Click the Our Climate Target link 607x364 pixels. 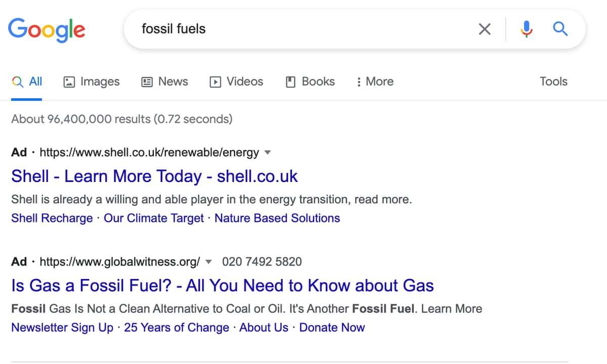point(153,218)
